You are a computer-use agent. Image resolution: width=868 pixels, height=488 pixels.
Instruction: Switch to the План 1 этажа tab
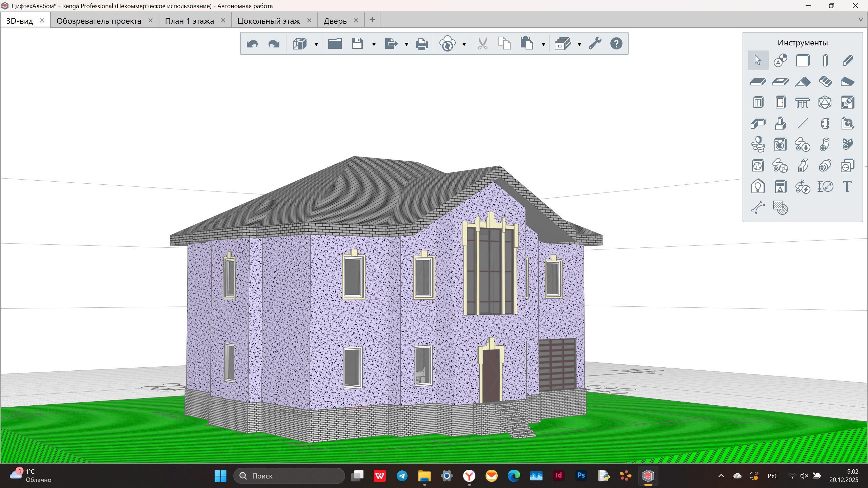tap(189, 21)
